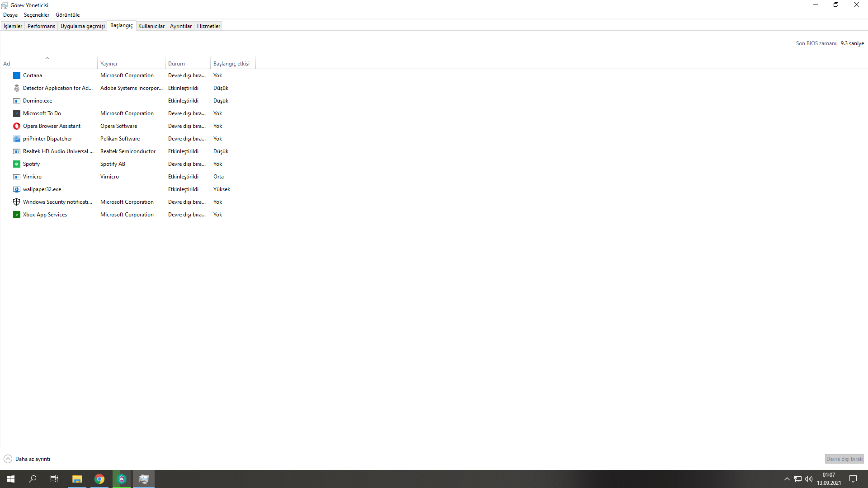Select the Xbox App Services icon
868x488 pixels.
[17, 215]
